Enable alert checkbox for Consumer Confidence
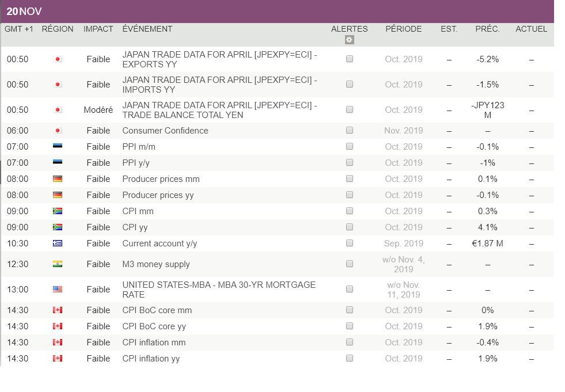The height and width of the screenshot is (392, 565). (350, 131)
